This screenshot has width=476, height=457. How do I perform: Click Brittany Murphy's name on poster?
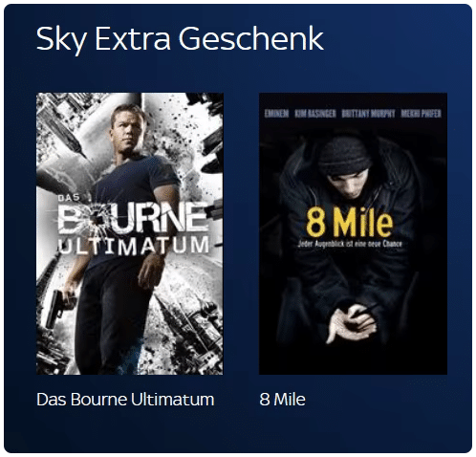368,114
